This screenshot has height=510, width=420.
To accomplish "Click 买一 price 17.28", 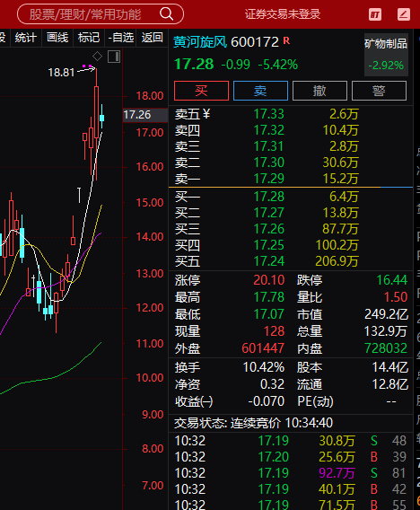I will [268, 197].
